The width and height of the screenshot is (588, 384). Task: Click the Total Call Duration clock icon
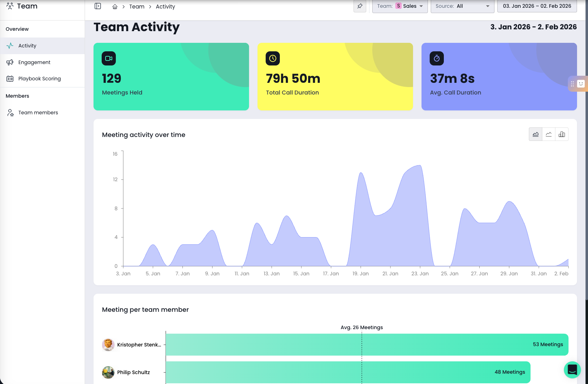[x=272, y=58]
